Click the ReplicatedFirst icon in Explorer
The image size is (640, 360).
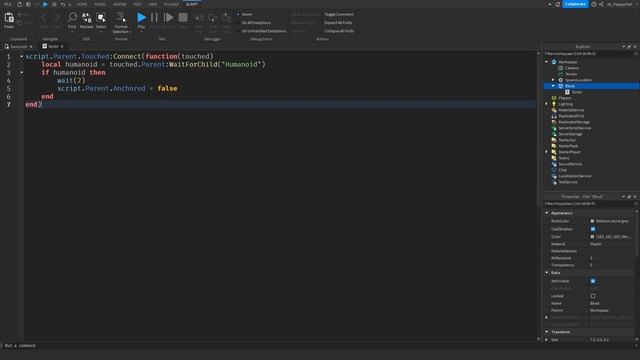[554, 116]
